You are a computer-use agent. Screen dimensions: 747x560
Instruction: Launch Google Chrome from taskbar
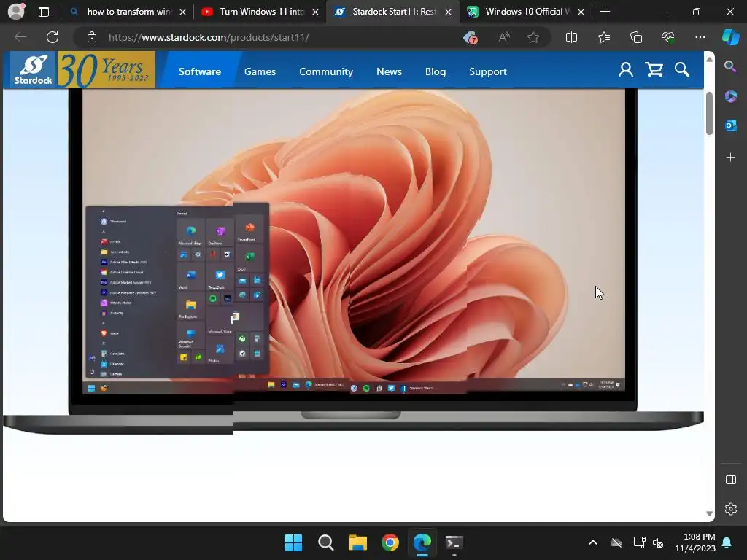pos(390,542)
